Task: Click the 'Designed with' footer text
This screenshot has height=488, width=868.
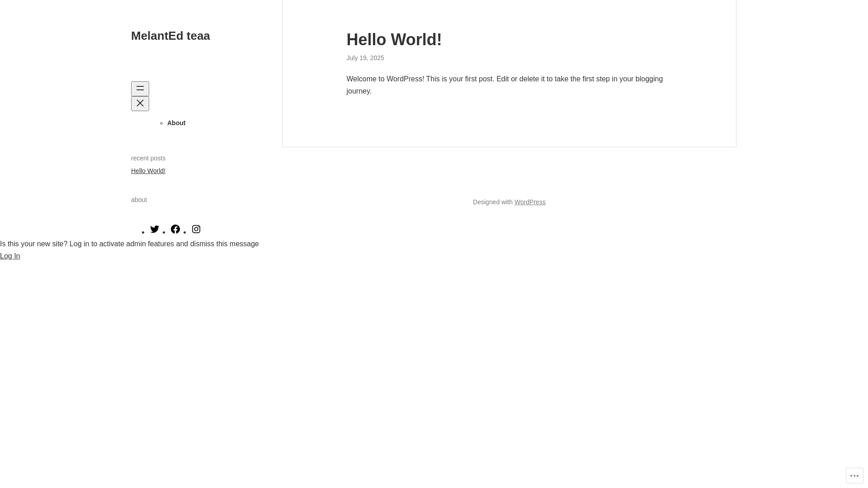Action: [493, 202]
